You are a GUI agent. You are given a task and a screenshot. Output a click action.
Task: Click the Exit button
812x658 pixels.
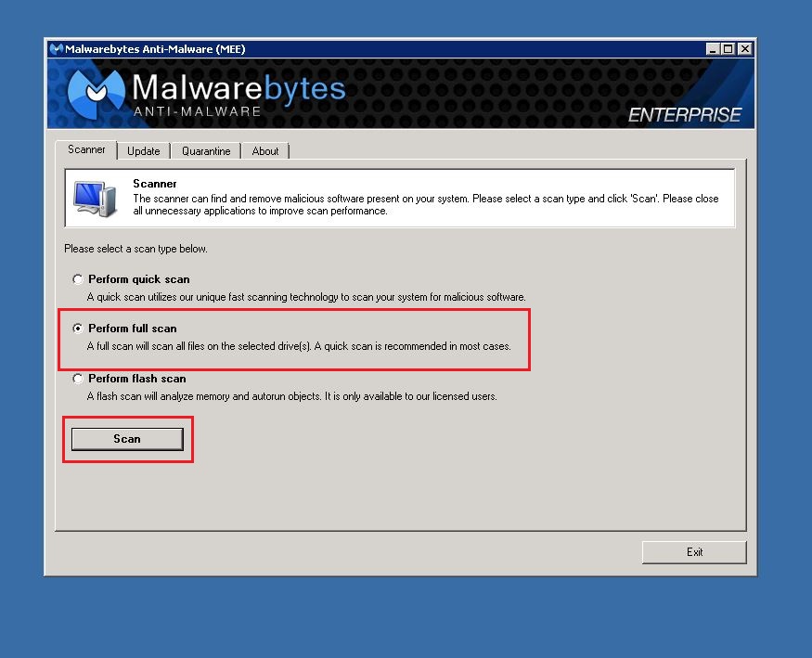[694, 552]
